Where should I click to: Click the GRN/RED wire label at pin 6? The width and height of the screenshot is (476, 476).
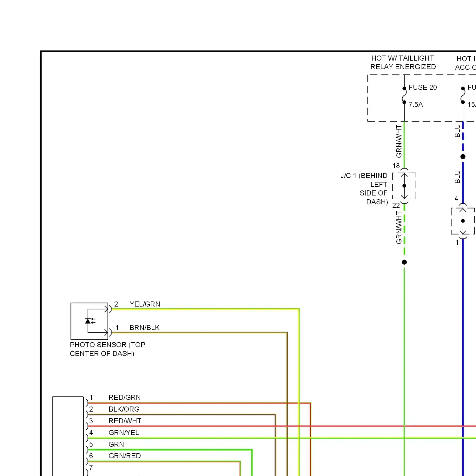pyautogui.click(x=124, y=456)
